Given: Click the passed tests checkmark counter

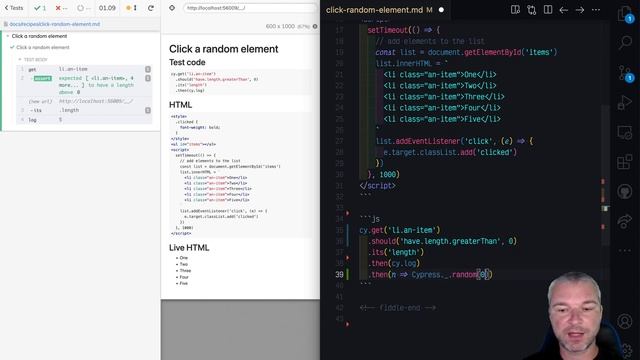Looking at the screenshot, I should point(40,8).
